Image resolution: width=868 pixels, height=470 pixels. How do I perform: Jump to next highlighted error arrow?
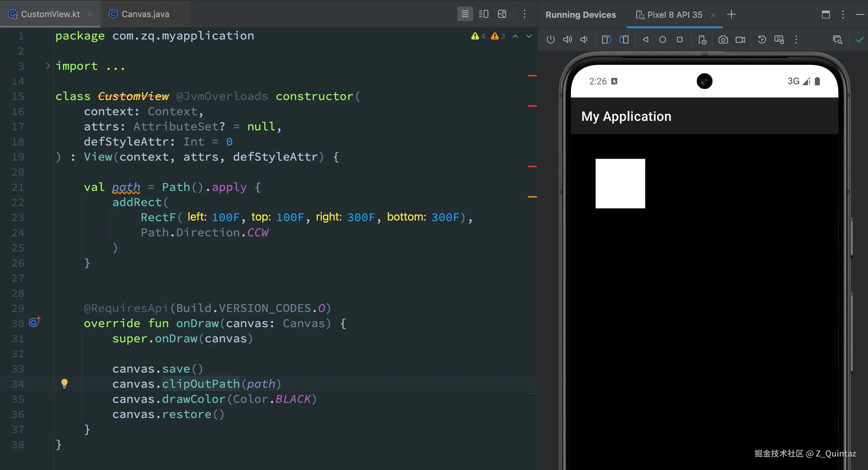coord(529,37)
